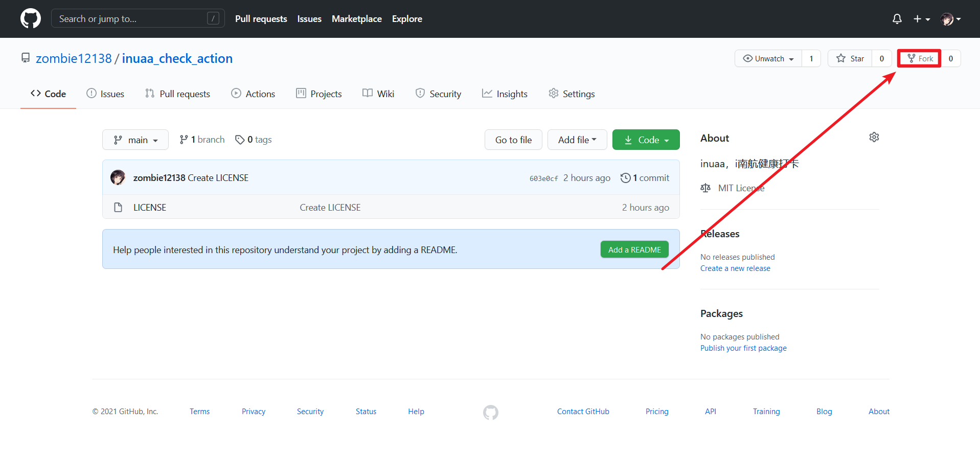Open Contact GitHub footer link

(x=583, y=412)
